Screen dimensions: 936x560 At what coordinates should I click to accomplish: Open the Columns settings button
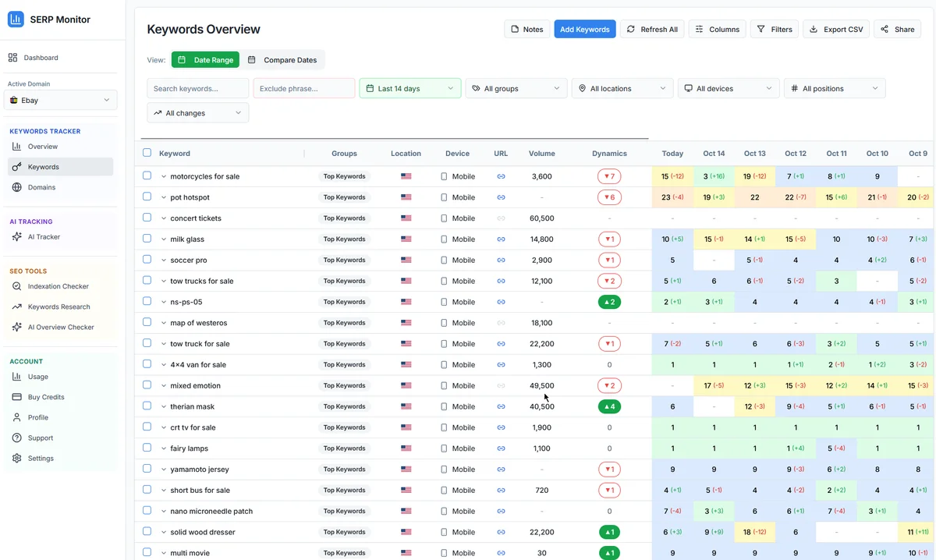click(x=718, y=29)
